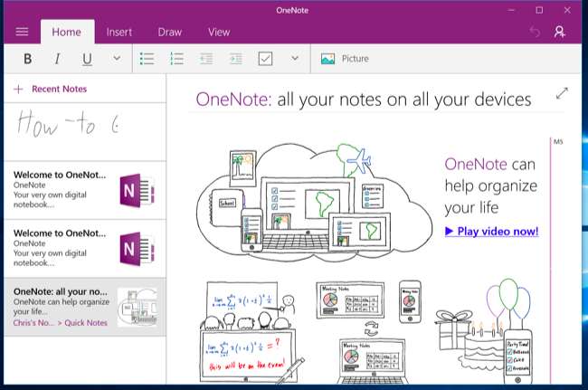Screen dimensions: 588x390
Task: Open the hamburger navigation menu
Action: (x=22, y=32)
